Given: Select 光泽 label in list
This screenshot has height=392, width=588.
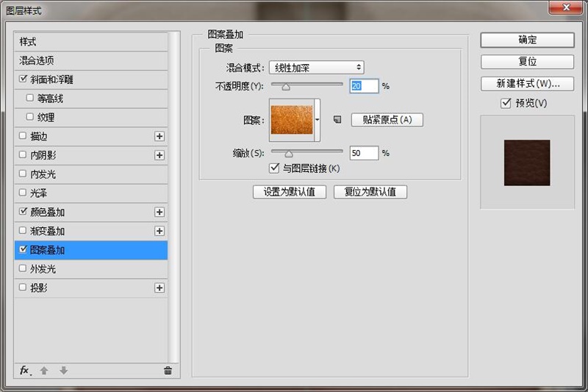Looking at the screenshot, I should [39, 193].
